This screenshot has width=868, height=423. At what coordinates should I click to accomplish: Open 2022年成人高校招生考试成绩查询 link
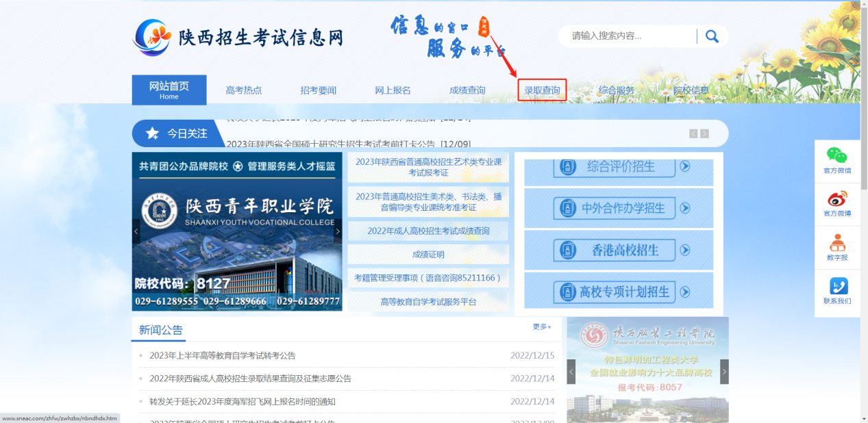pyautogui.click(x=428, y=231)
